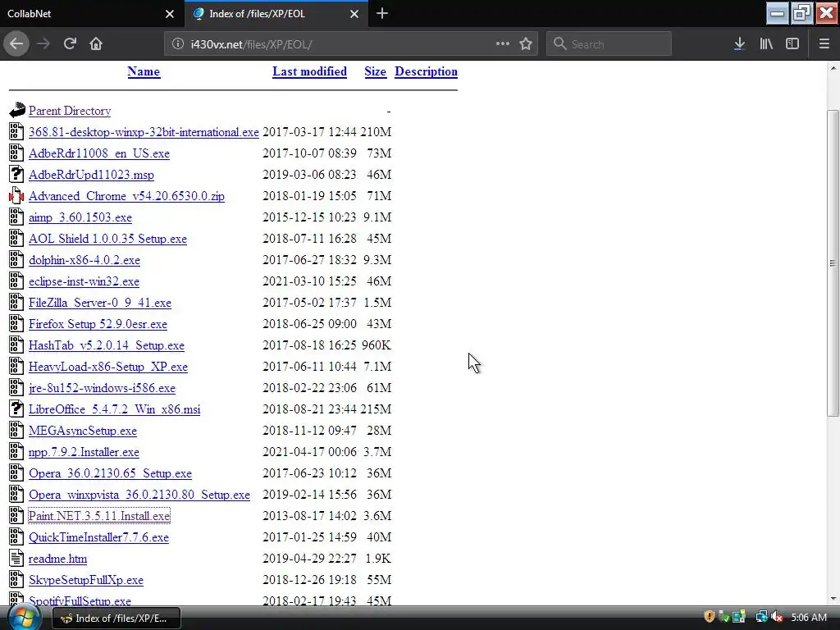The height and width of the screenshot is (630, 840).
Task: Click the zip icon beside Advanced_Chrome
Action: [x=16, y=196]
